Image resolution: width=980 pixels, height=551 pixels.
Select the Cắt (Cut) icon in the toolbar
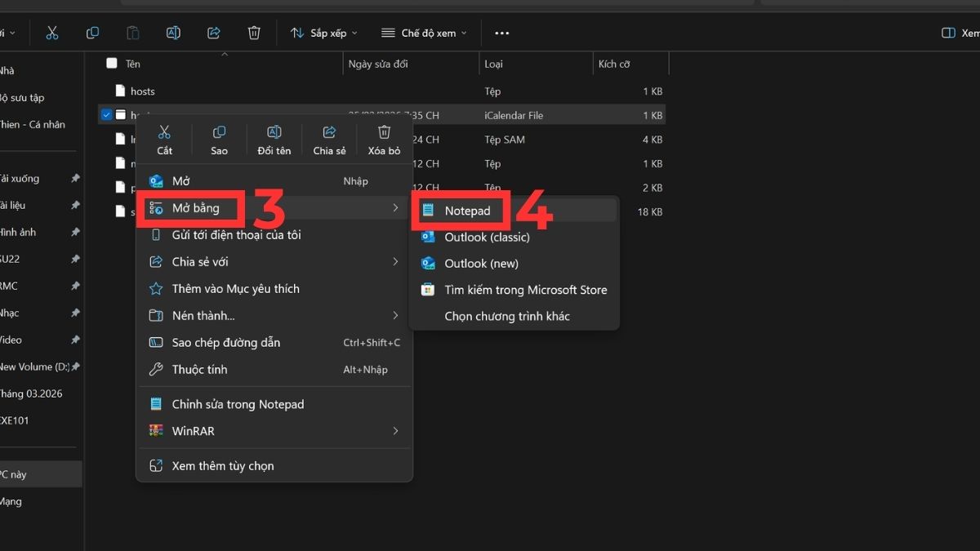[x=51, y=32]
